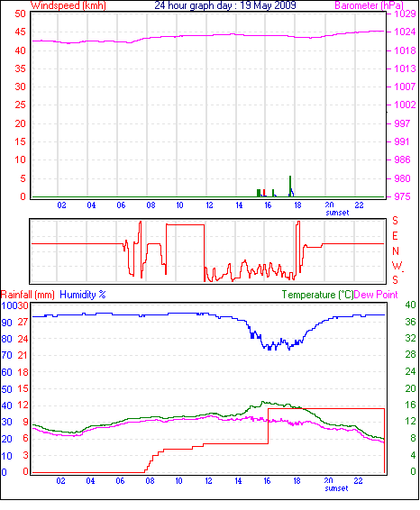The image size is (420, 510).
Task: Click the 50 windspeed scale value
Action: tap(20, 14)
